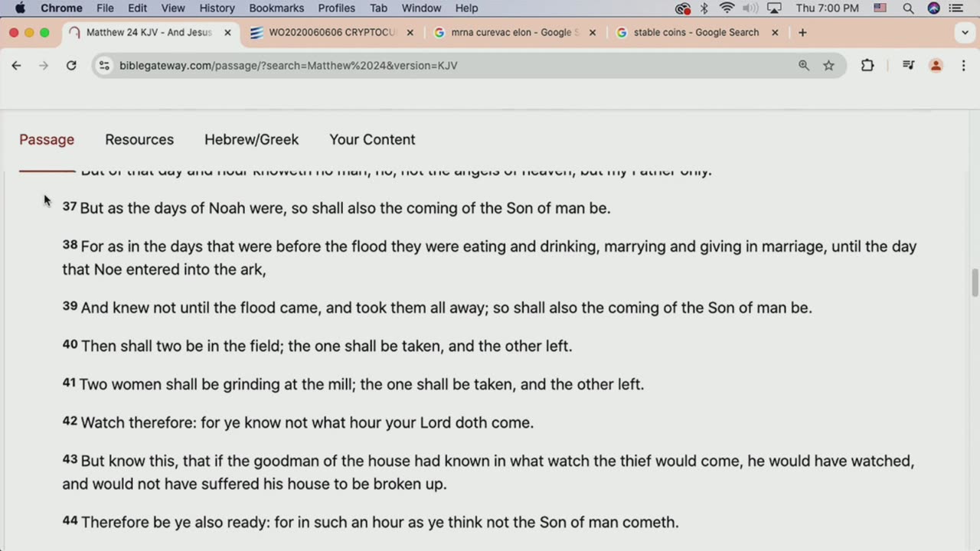Viewport: 980px width, 551px height.
Task: Open Siri from the menu bar
Action: (933, 8)
